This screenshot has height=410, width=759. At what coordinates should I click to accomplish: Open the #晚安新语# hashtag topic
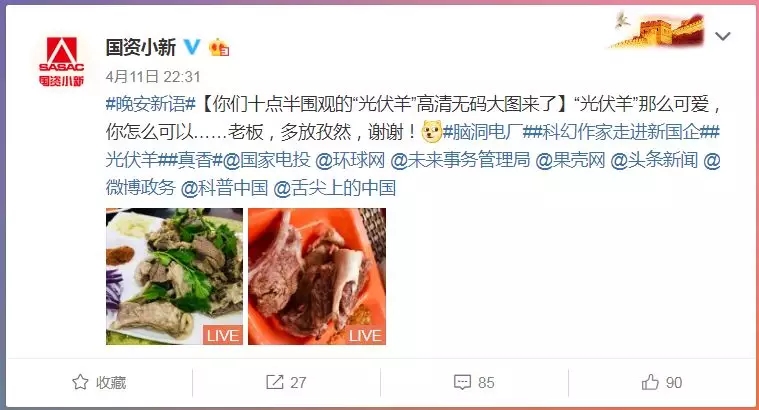[151, 104]
